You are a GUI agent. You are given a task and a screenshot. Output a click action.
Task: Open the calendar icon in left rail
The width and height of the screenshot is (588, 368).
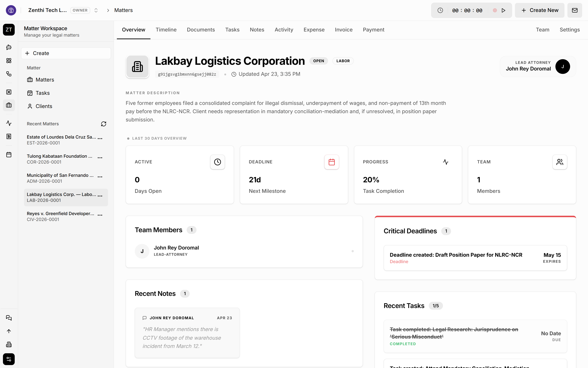(x=9, y=155)
